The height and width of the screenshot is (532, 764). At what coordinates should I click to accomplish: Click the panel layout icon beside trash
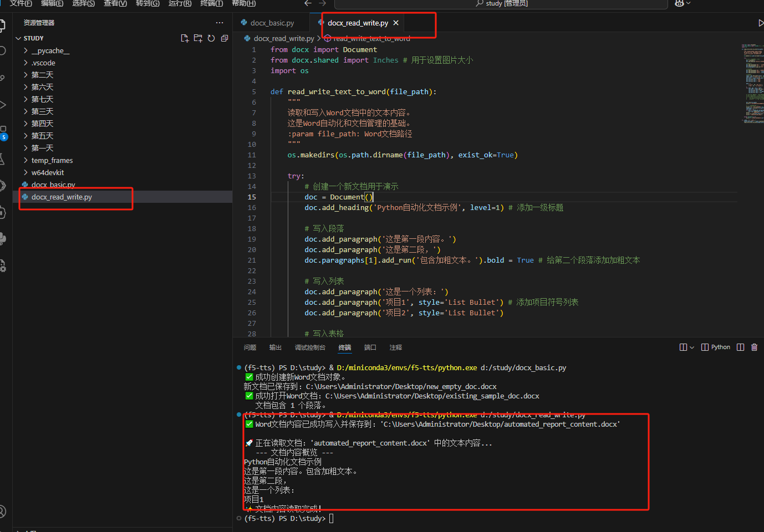pos(741,347)
